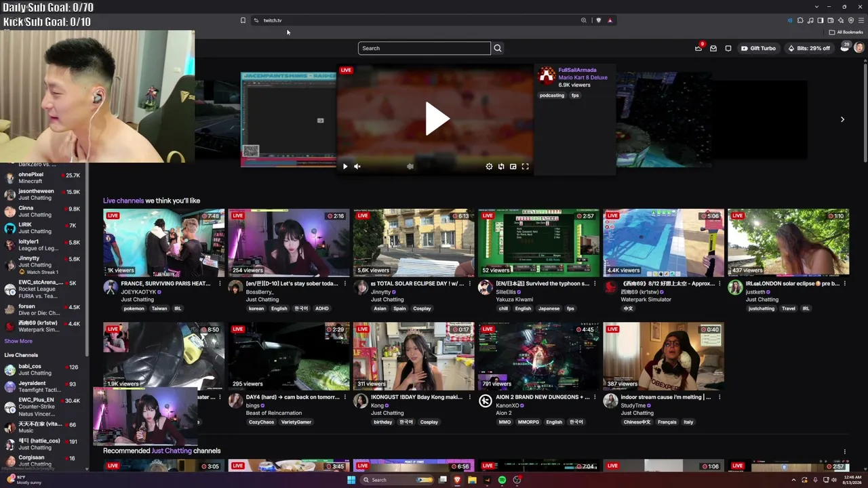The width and height of the screenshot is (868, 488).
Task: Select the Cosplay tag under Jinnytty
Action: pyautogui.click(x=422, y=308)
